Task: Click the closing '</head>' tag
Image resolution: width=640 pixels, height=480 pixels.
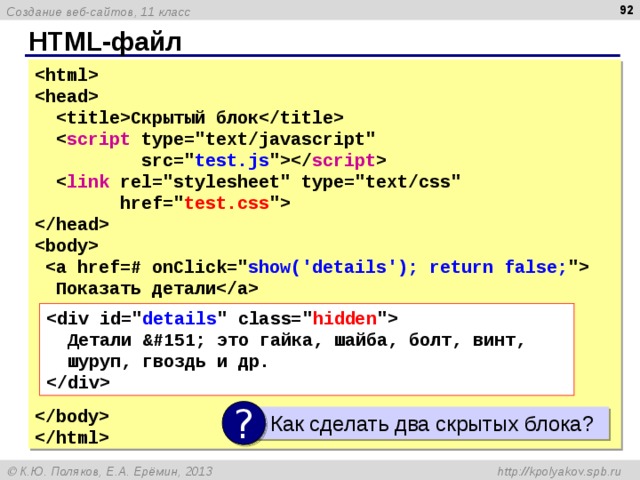Action: click(72, 224)
